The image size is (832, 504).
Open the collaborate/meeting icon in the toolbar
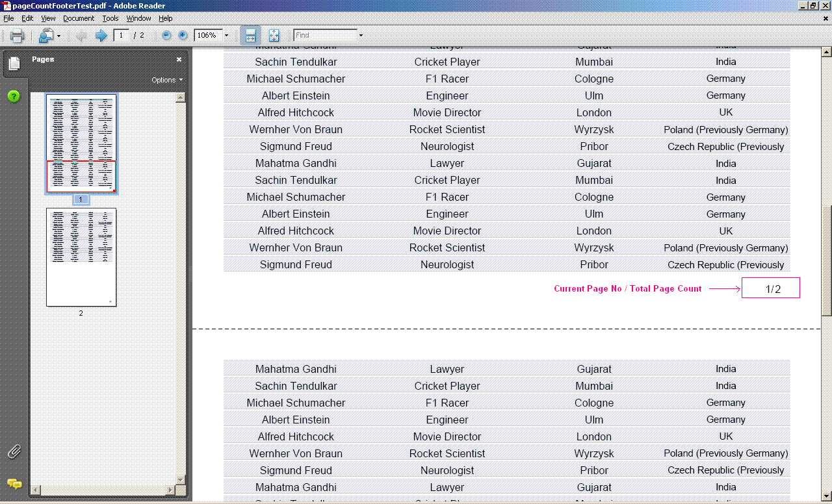pyautogui.click(x=45, y=36)
